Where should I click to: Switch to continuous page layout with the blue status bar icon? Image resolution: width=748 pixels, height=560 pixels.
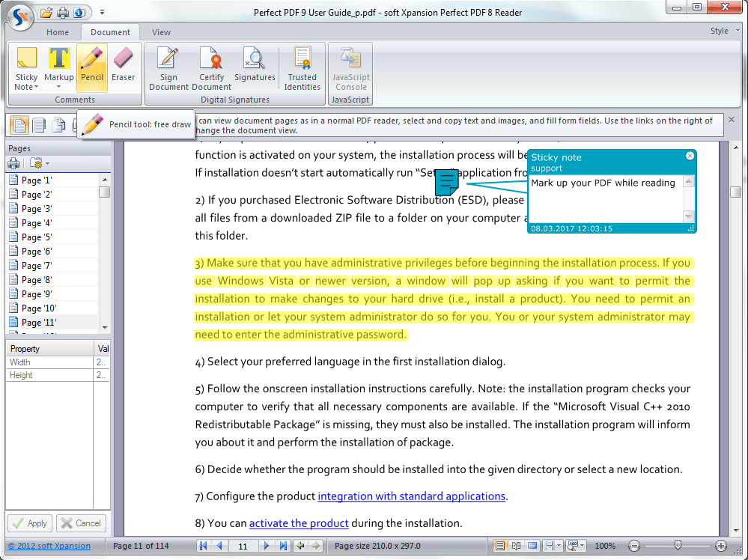pos(532,546)
